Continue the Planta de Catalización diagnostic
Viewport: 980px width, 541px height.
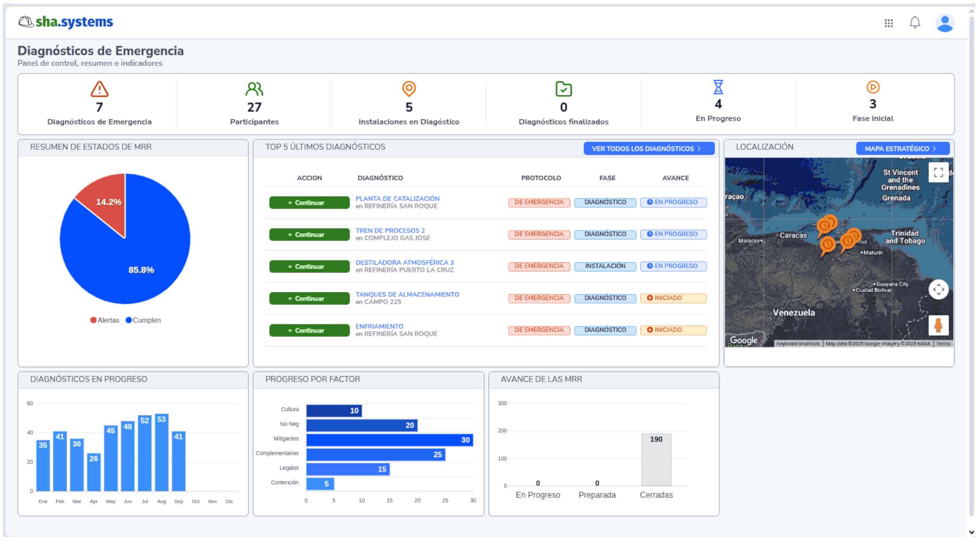coord(309,203)
